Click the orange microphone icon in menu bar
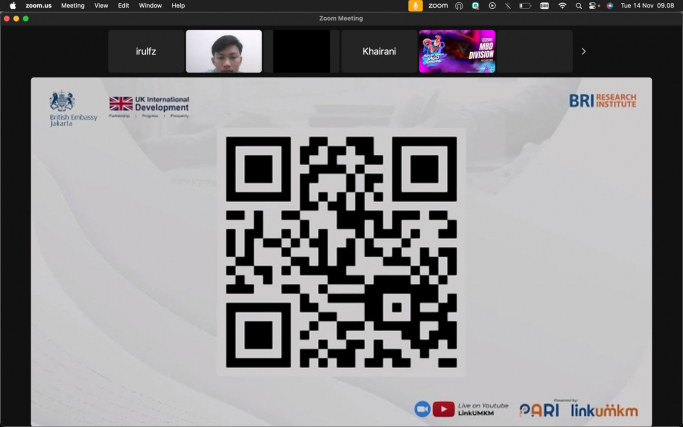This screenshot has width=683, height=427. (x=415, y=6)
